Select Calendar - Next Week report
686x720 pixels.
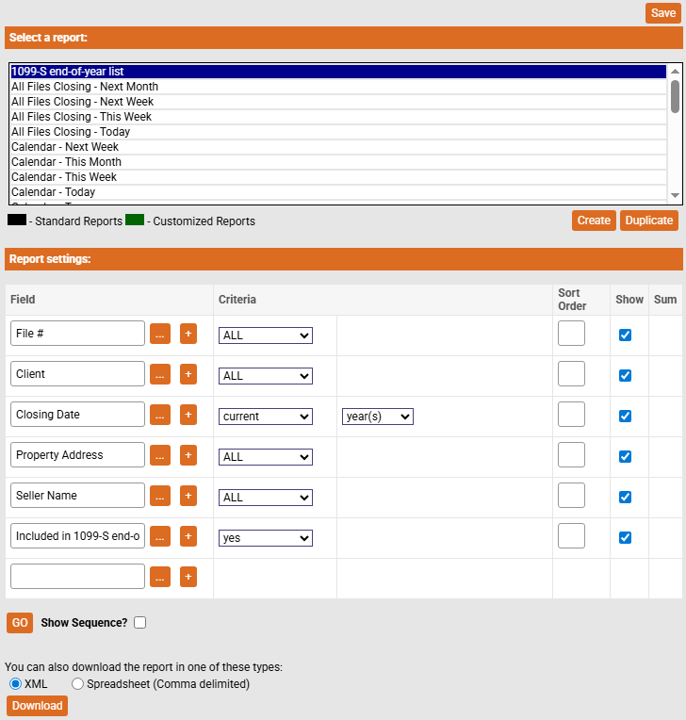tap(338, 147)
